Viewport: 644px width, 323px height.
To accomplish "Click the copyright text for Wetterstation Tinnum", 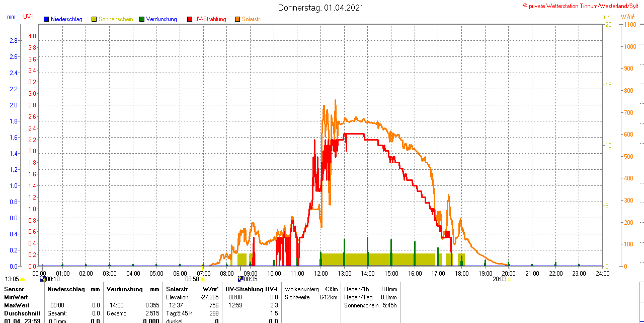I will click(x=582, y=6).
